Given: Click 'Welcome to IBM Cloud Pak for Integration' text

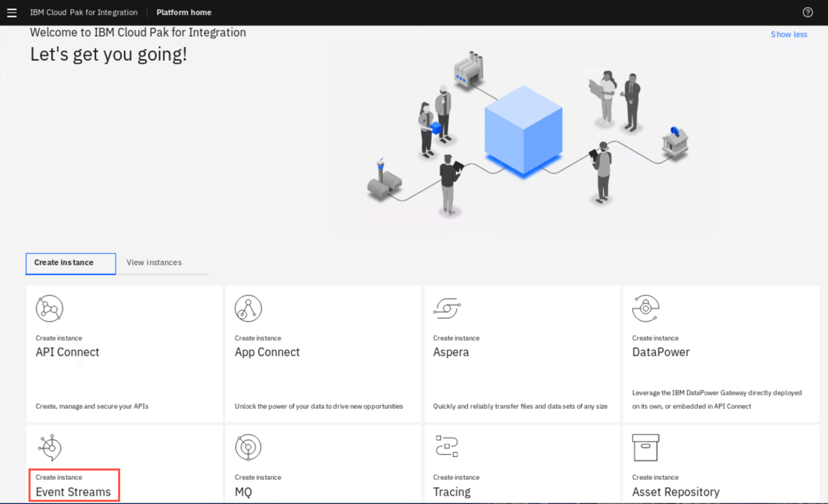Looking at the screenshot, I should (138, 33).
